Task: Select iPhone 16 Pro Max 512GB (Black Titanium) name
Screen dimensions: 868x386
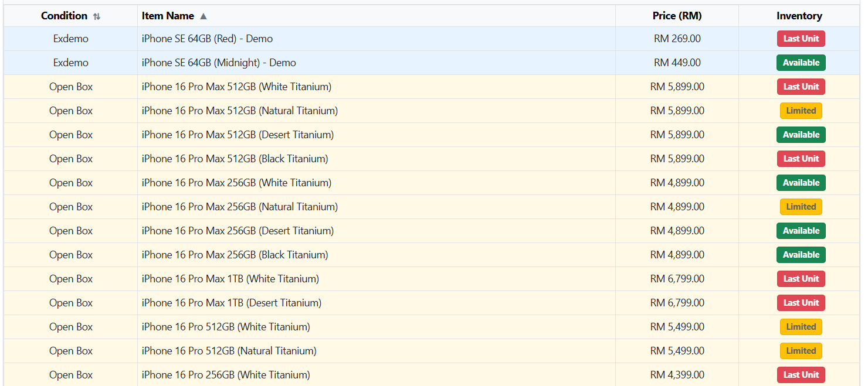Action: tap(235, 159)
